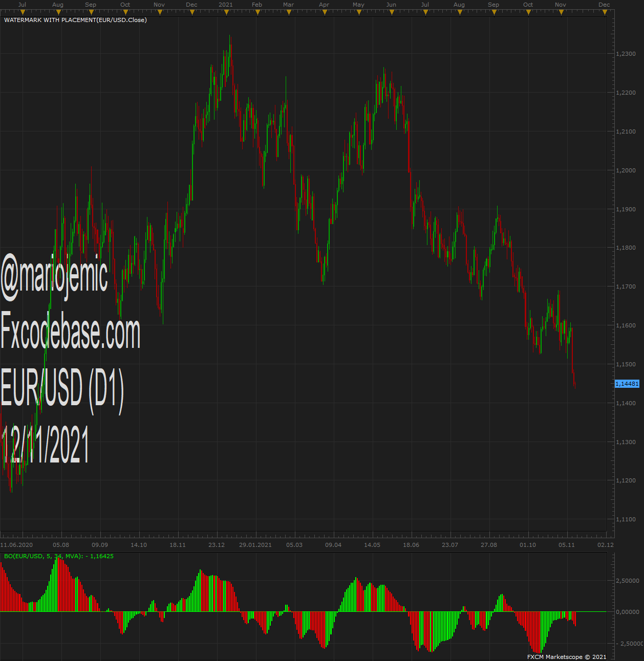Click the current price tag 1,14481
The width and height of the screenshot is (644, 661).
pos(627,384)
